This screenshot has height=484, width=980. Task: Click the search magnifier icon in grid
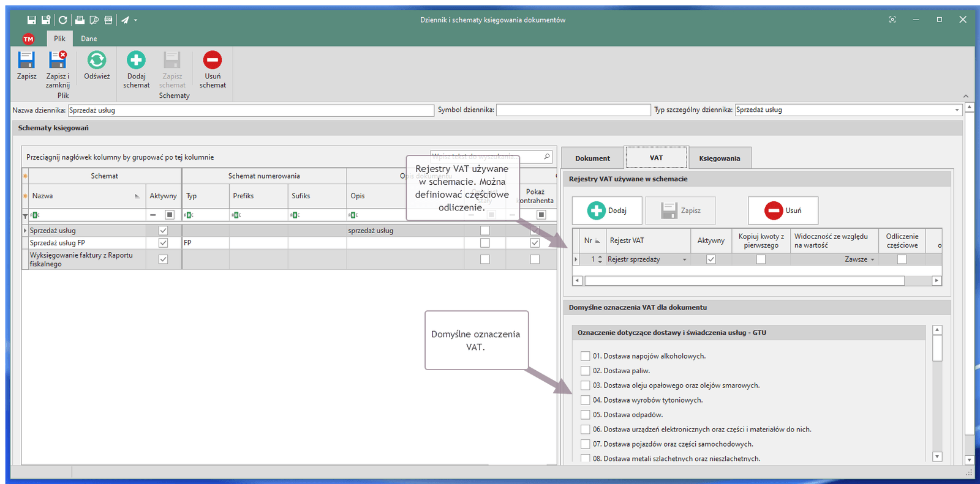coord(546,157)
